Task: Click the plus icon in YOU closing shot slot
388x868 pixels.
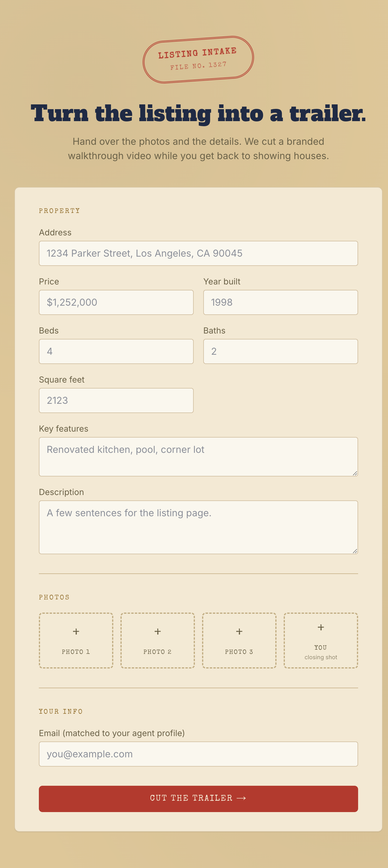Action: point(321,628)
